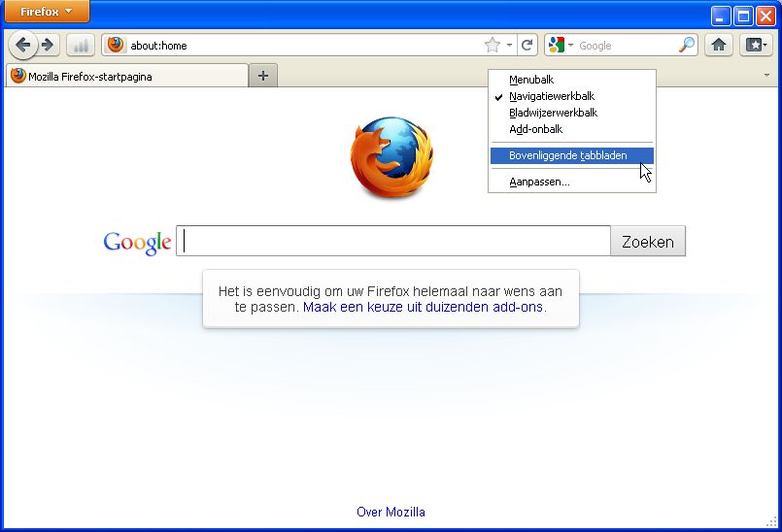Switch to the Mozilla Firefox-startpagina tab
This screenshot has height=532, width=782.
[x=126, y=76]
